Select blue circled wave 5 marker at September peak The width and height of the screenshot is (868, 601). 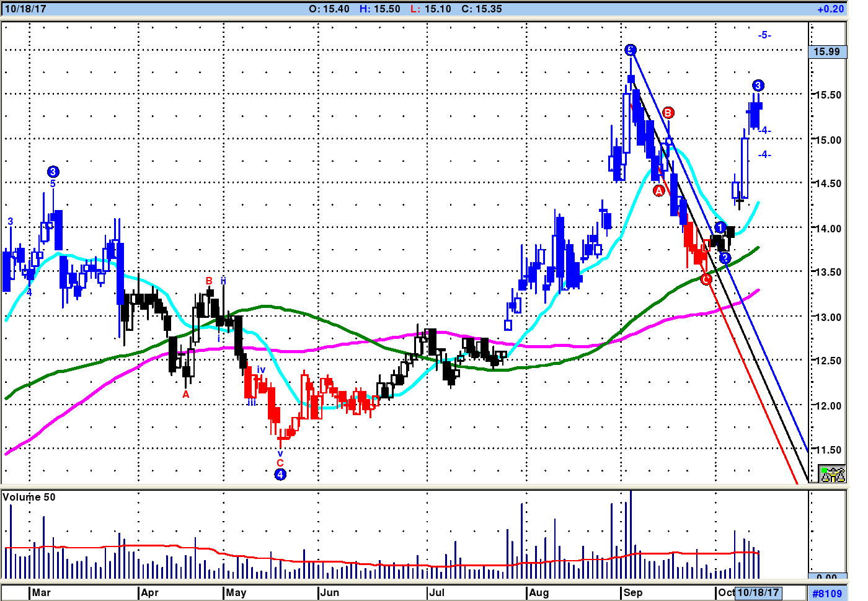pyautogui.click(x=630, y=50)
